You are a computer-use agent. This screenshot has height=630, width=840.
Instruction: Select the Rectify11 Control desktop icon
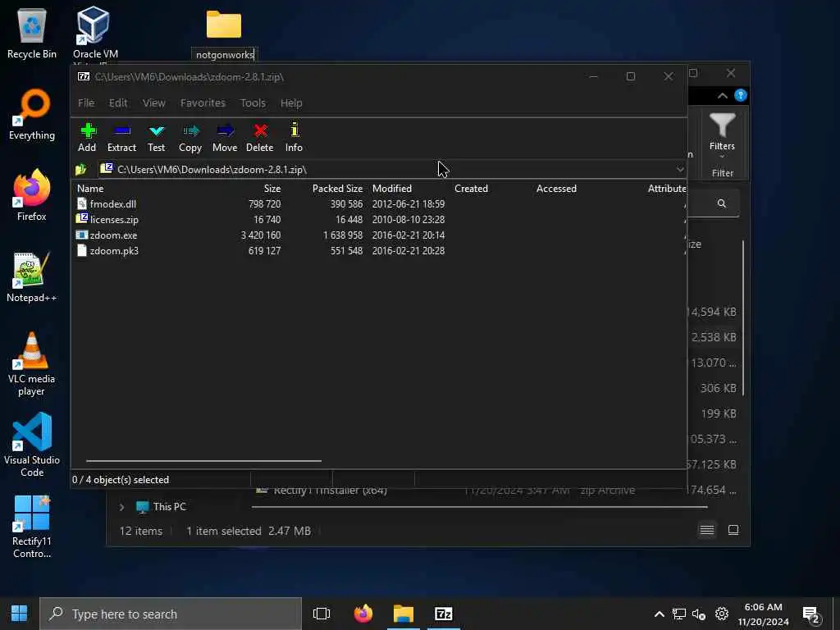32,513
